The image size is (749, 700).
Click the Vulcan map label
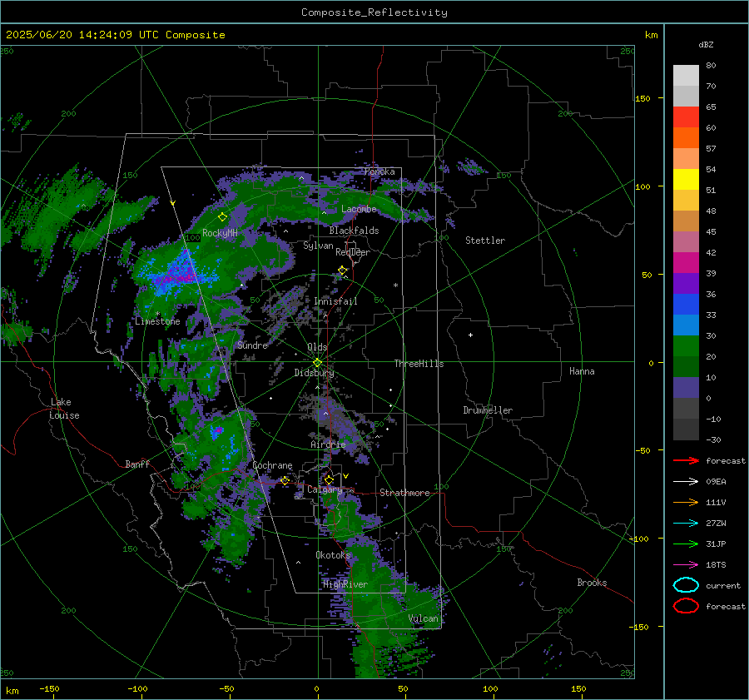click(423, 618)
